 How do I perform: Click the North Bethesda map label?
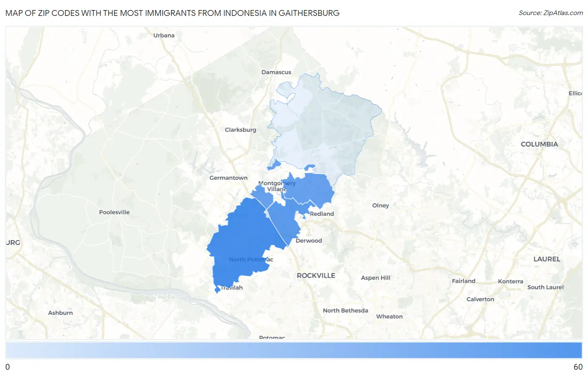click(345, 311)
